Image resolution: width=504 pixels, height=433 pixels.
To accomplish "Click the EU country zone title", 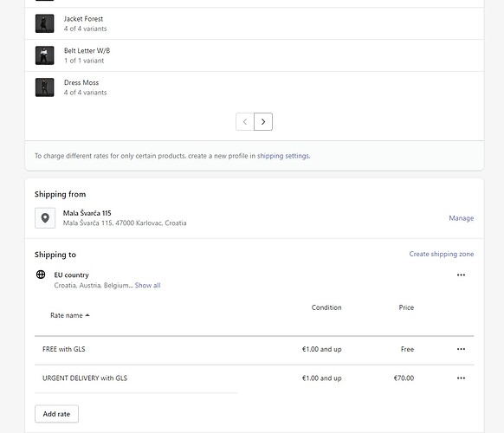I will (x=71, y=275).
